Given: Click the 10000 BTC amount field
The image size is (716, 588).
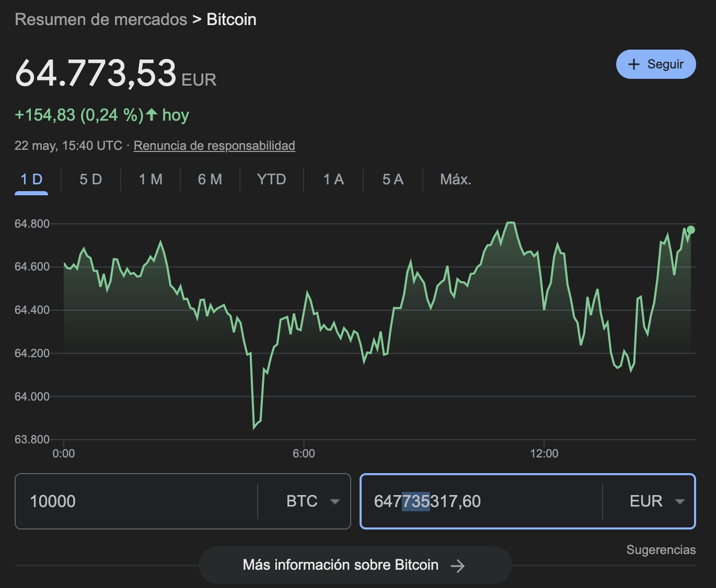Looking at the screenshot, I should tap(137, 501).
